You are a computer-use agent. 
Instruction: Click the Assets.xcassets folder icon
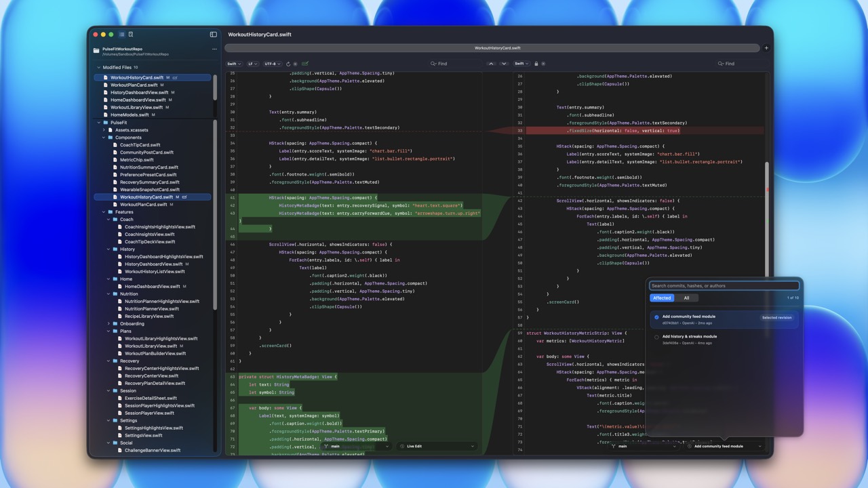[x=111, y=130]
